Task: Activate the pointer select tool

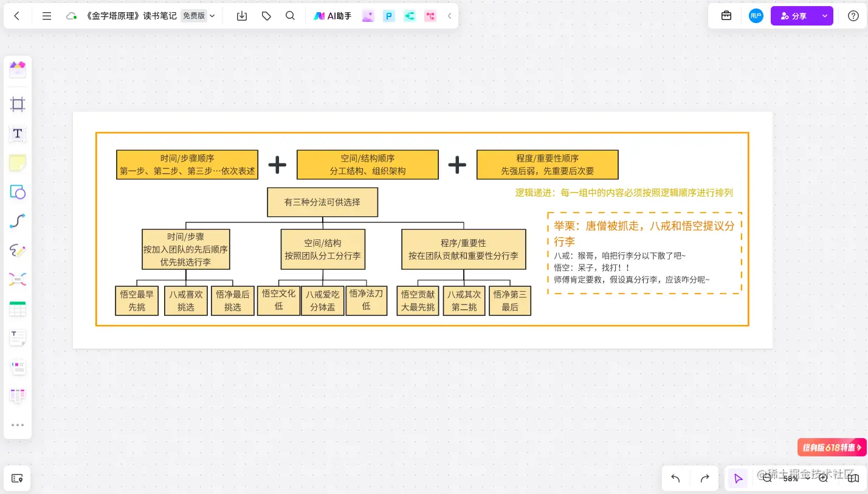Action: [x=738, y=479]
